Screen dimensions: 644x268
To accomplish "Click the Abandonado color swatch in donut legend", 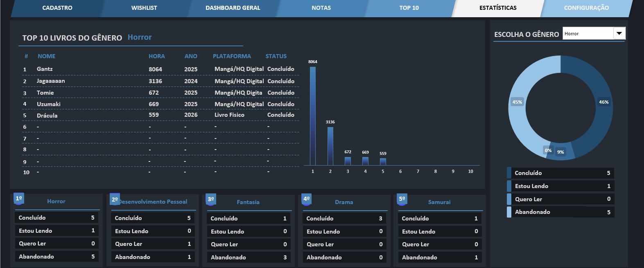I will click(x=509, y=212).
